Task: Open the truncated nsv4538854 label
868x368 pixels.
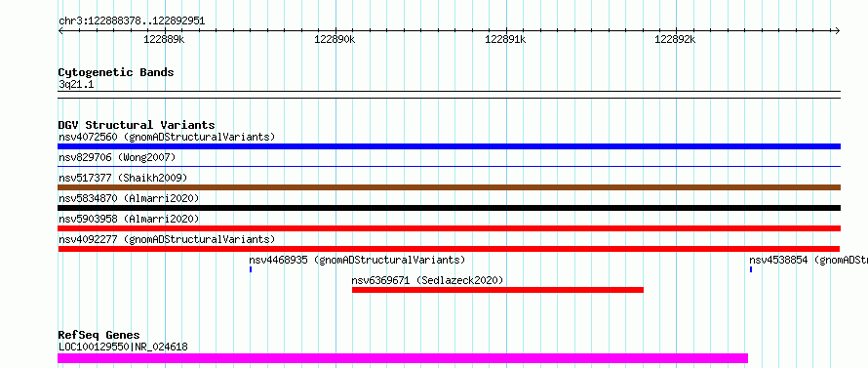Action: 809,260
